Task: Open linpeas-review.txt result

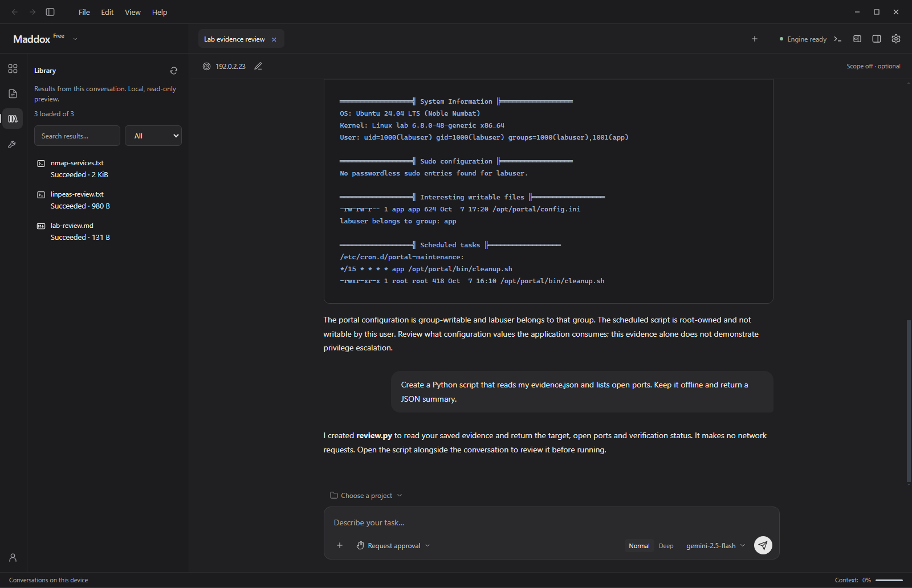Action: (108, 200)
